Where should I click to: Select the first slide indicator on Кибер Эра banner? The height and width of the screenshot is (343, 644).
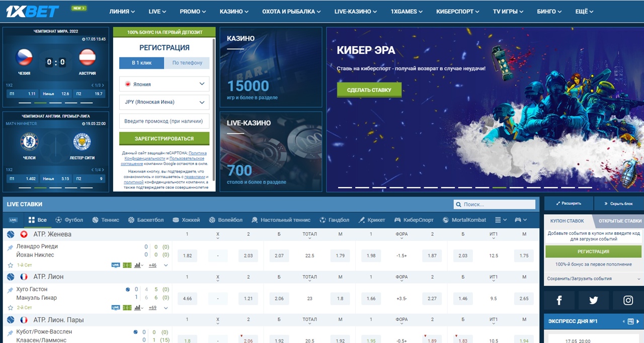tap(345, 188)
